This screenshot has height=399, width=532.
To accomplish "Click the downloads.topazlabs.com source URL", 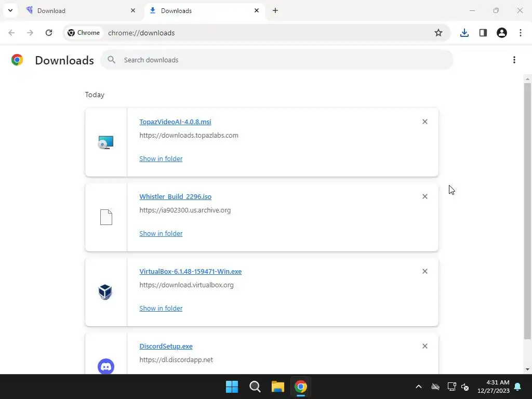I will (x=189, y=136).
